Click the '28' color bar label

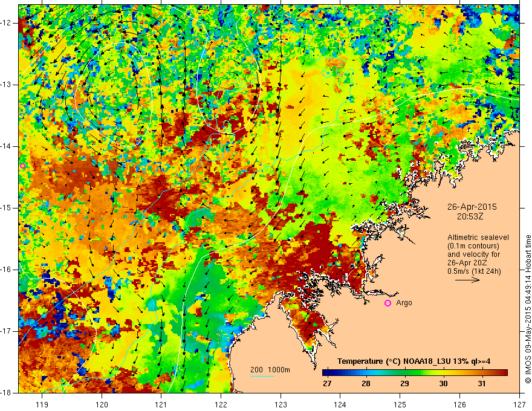(x=366, y=384)
